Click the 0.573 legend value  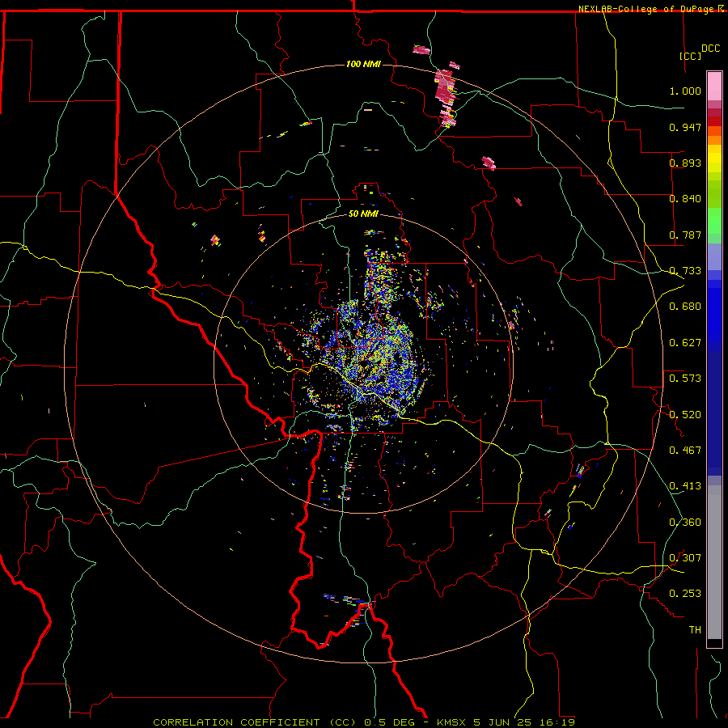[x=685, y=379]
